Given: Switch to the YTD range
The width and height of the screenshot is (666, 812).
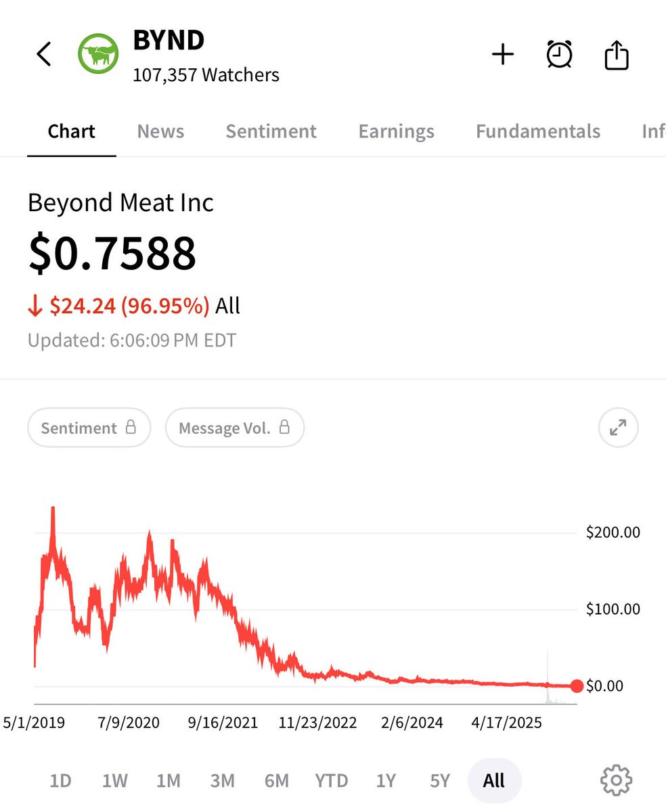Looking at the screenshot, I should click(x=331, y=780).
